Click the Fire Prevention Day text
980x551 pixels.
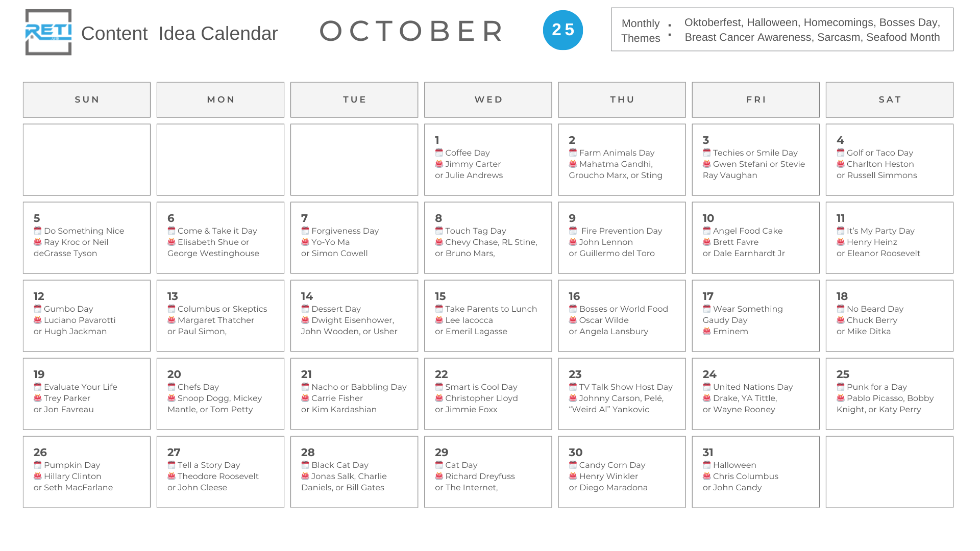point(621,231)
